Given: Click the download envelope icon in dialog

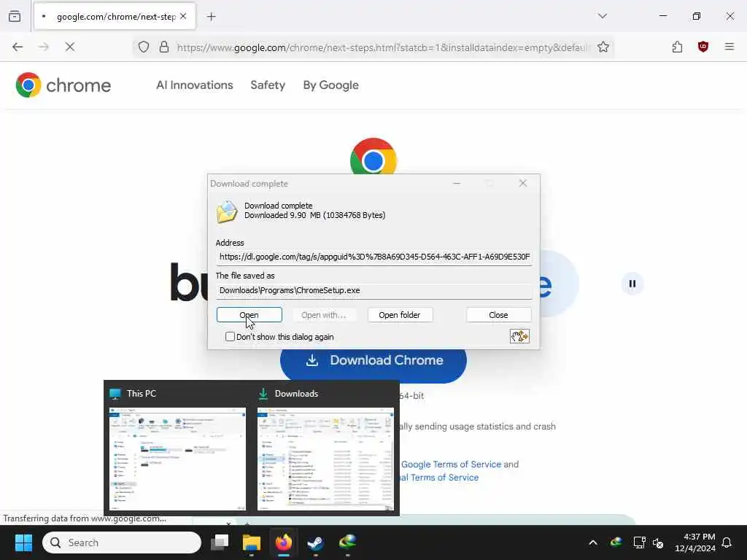Looking at the screenshot, I should pyautogui.click(x=228, y=211).
